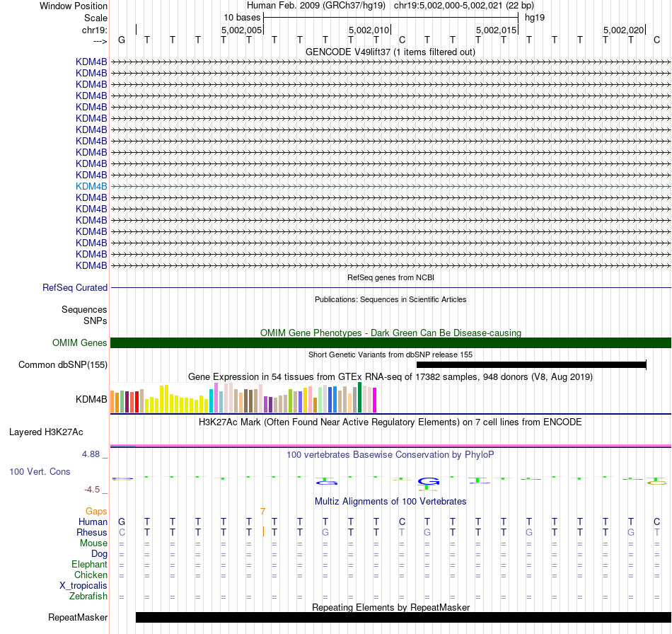Click the chr19: ruler label

[x=95, y=30]
